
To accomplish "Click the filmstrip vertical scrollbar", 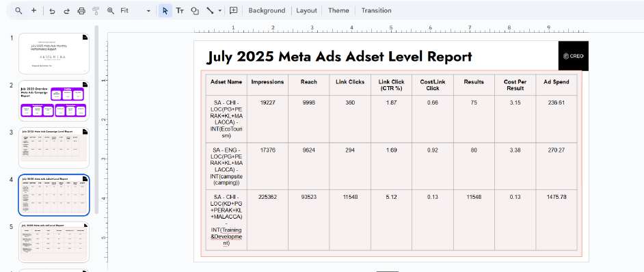I will pyautogui.click(x=96, y=119).
